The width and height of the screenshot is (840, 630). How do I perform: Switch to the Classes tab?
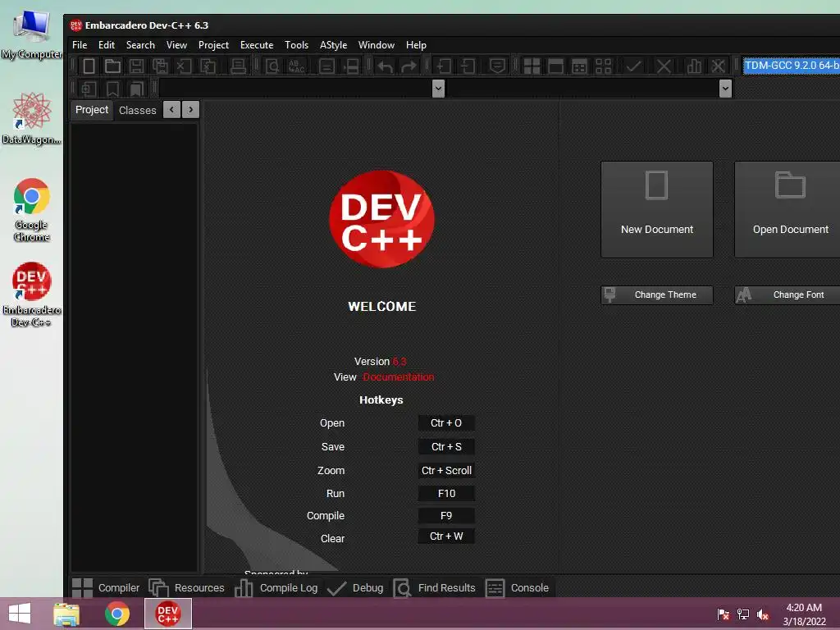137,111
